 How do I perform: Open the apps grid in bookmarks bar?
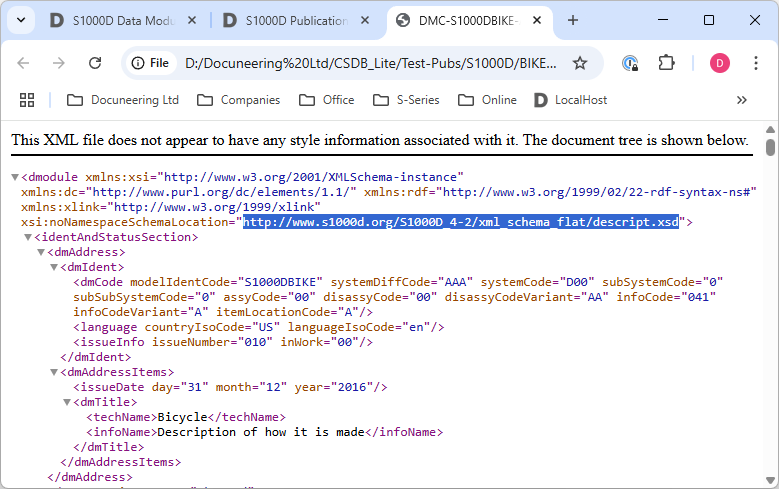27,100
